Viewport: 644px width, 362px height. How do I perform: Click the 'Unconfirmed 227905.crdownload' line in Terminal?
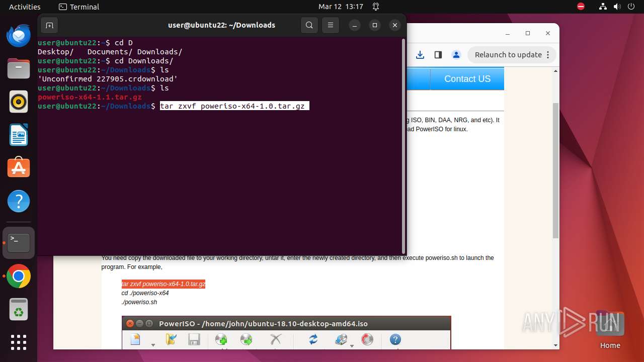108,79
